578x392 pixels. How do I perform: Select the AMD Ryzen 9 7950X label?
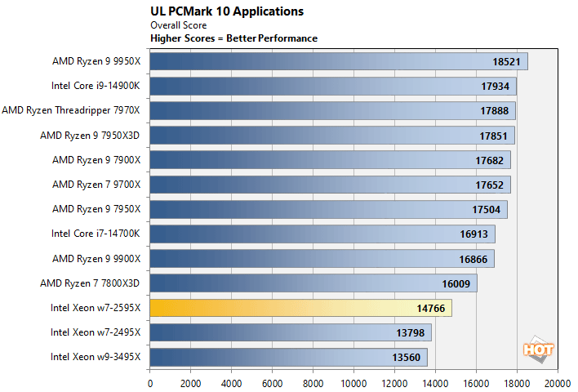click(96, 209)
